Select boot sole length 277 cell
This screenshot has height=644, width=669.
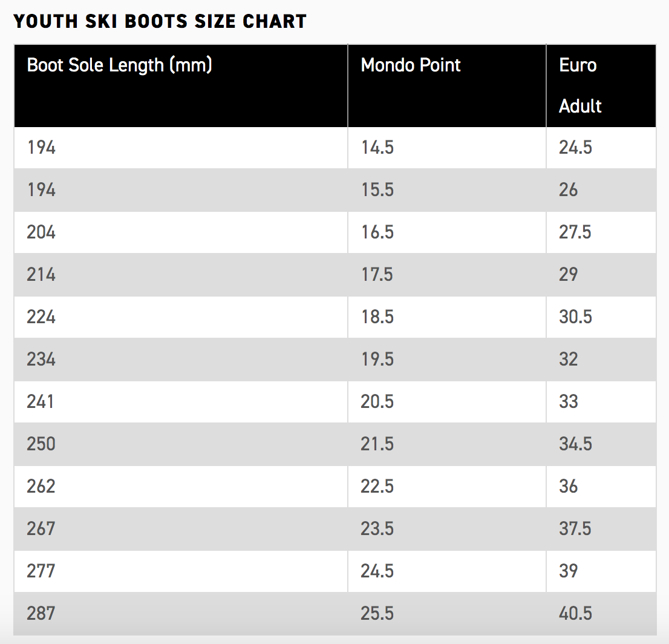point(41,571)
